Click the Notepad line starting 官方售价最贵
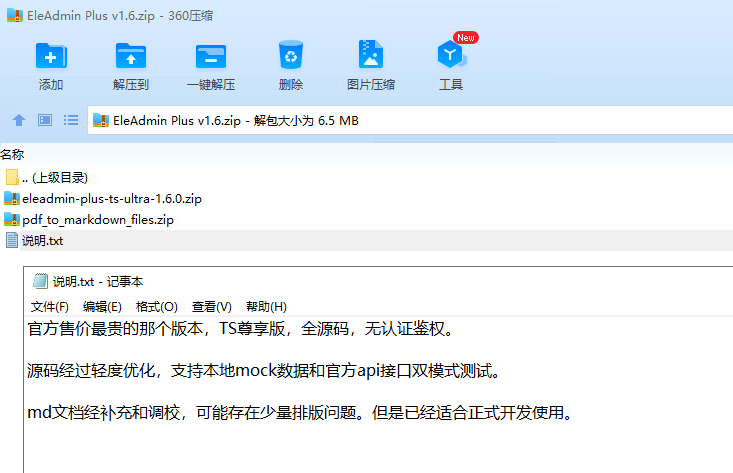Image resolution: width=733 pixels, height=473 pixels. [x=240, y=329]
